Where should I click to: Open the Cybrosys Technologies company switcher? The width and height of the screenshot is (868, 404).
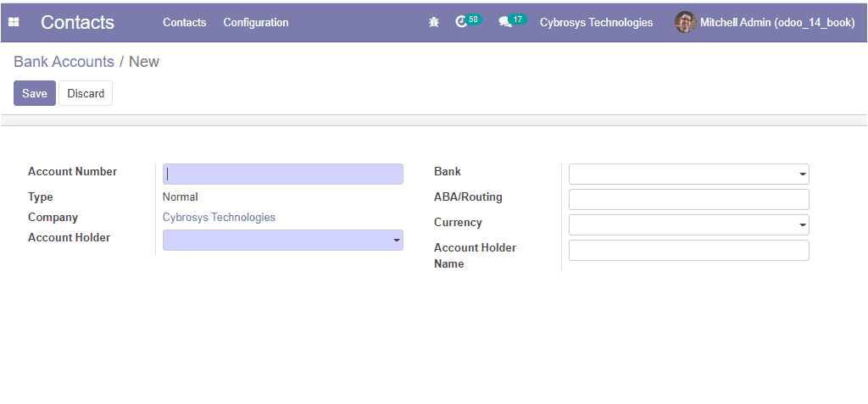click(596, 23)
